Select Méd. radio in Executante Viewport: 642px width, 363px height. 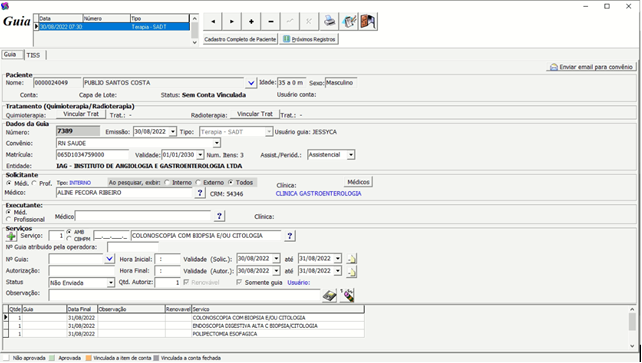(x=9, y=212)
